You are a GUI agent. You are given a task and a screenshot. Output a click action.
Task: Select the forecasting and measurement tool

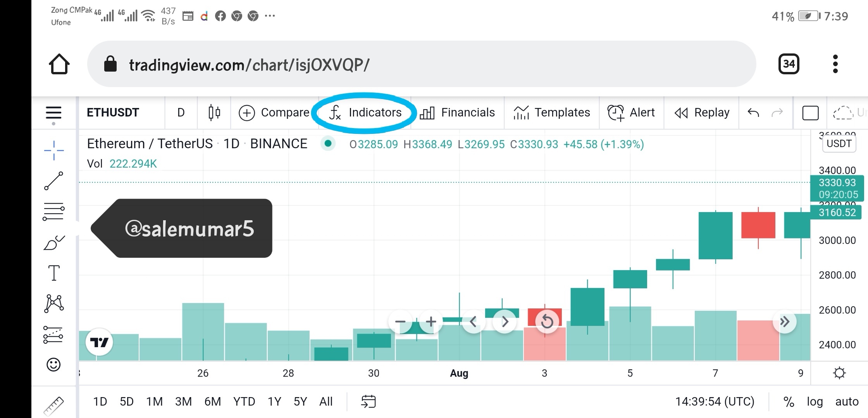[x=53, y=334]
